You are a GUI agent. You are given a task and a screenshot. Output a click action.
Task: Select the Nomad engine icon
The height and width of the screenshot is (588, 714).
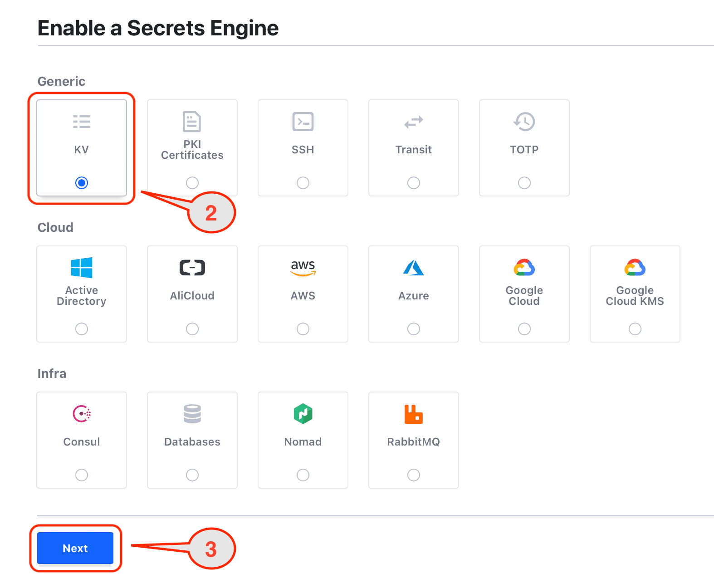303,413
